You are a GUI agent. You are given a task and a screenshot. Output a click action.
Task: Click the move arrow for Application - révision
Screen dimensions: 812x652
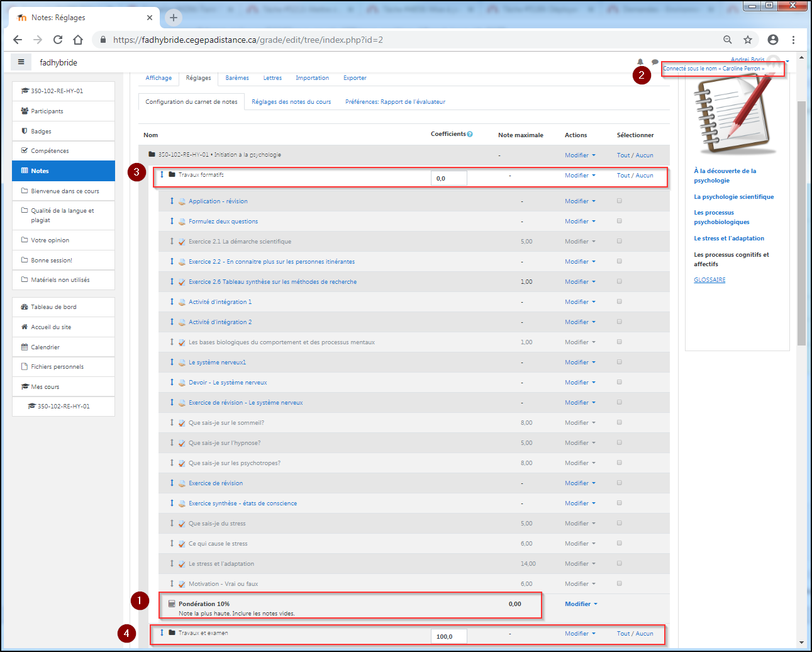[172, 201]
